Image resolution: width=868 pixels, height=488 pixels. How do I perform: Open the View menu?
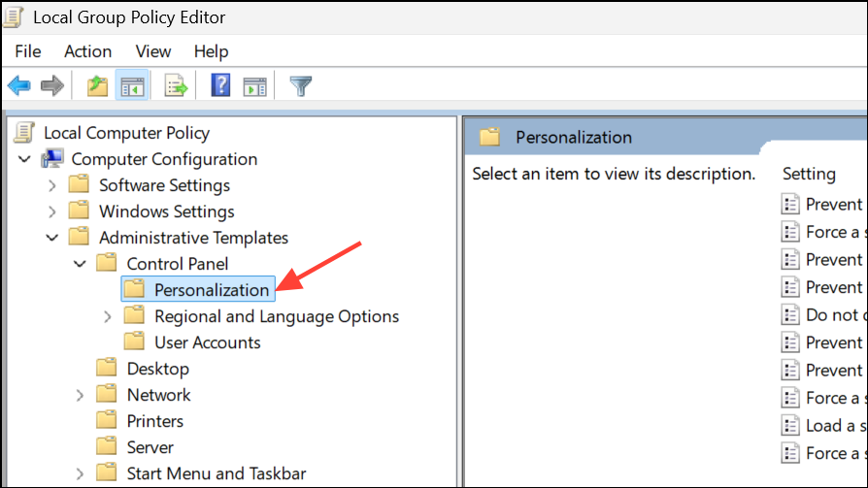point(153,51)
